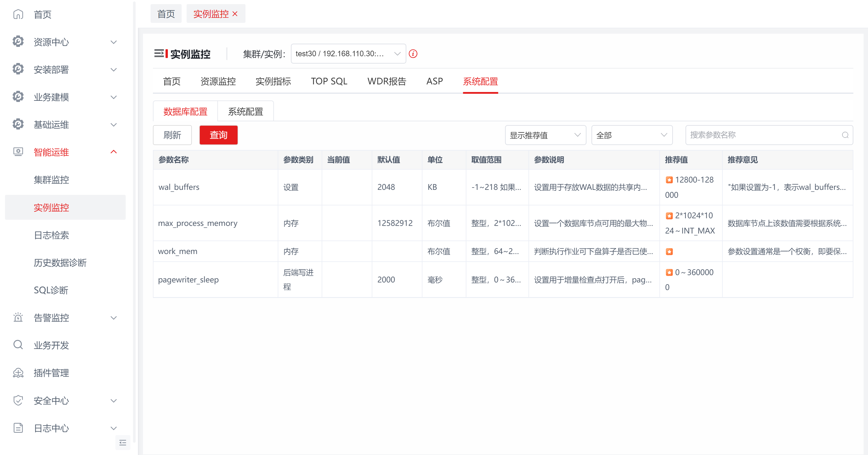Close the 实例监控 page tab
868x455 pixels.
(235, 14)
